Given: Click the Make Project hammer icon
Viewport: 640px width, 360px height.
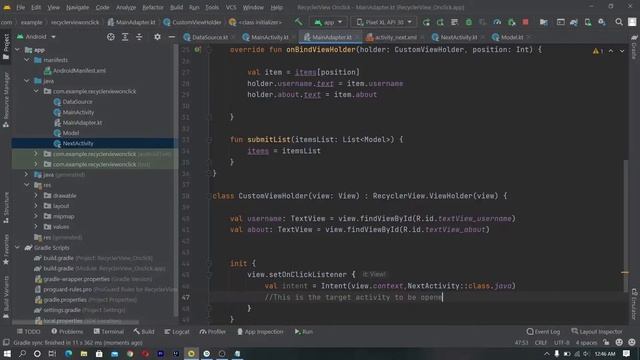Looking at the screenshot, I should (299, 22).
